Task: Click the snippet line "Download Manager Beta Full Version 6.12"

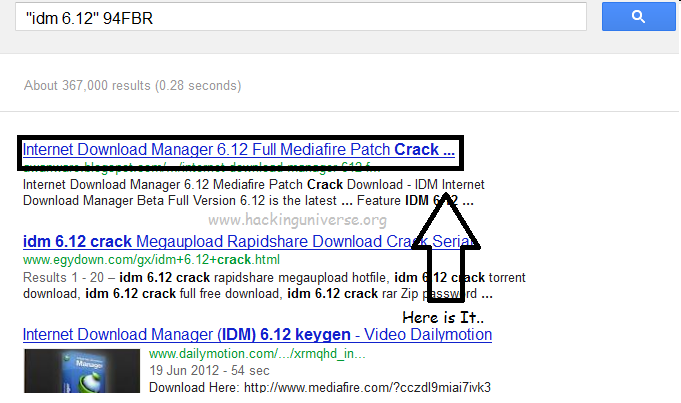Action: [248, 201]
